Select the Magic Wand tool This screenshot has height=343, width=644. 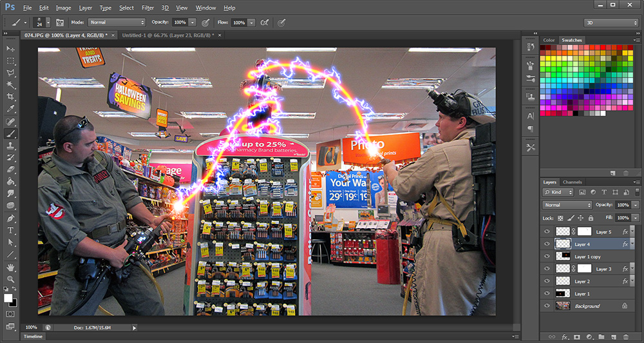(11, 84)
